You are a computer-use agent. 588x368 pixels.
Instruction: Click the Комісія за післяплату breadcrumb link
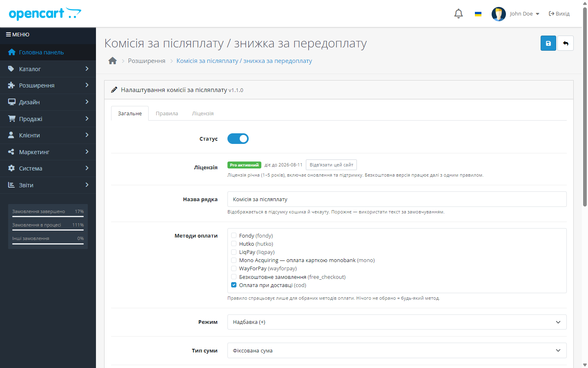244,61
